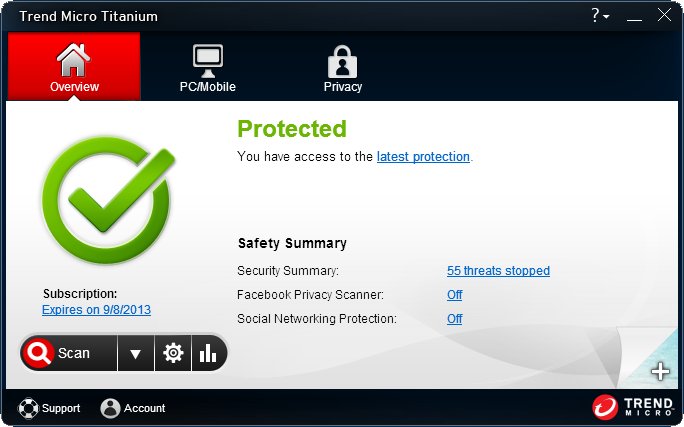Click the plus icon in corner
The width and height of the screenshot is (684, 427).
click(x=660, y=372)
